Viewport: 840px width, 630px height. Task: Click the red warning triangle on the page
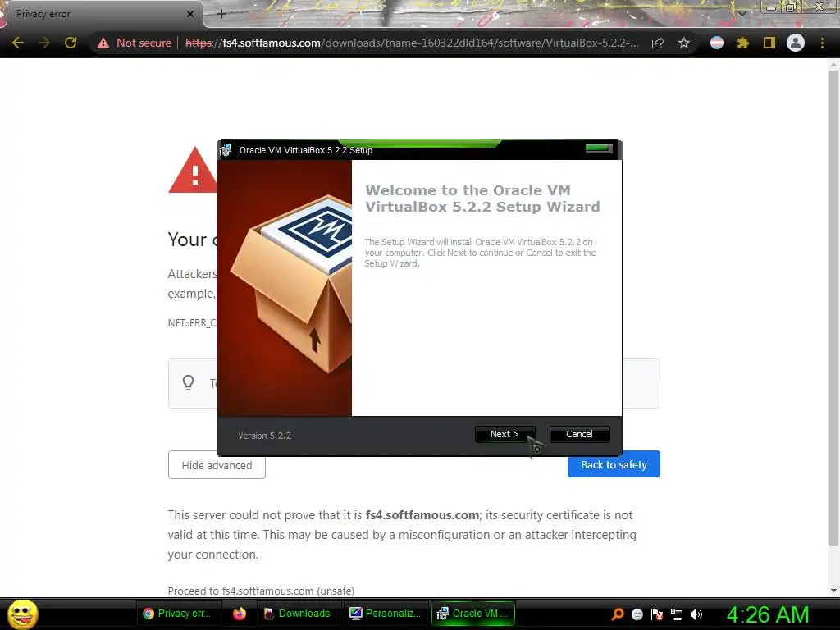(x=193, y=171)
